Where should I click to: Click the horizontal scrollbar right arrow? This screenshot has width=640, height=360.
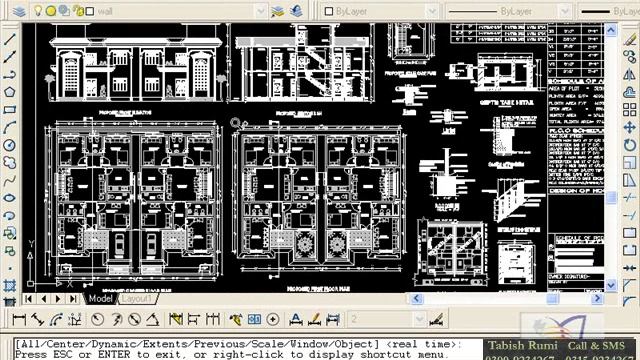click(x=597, y=298)
